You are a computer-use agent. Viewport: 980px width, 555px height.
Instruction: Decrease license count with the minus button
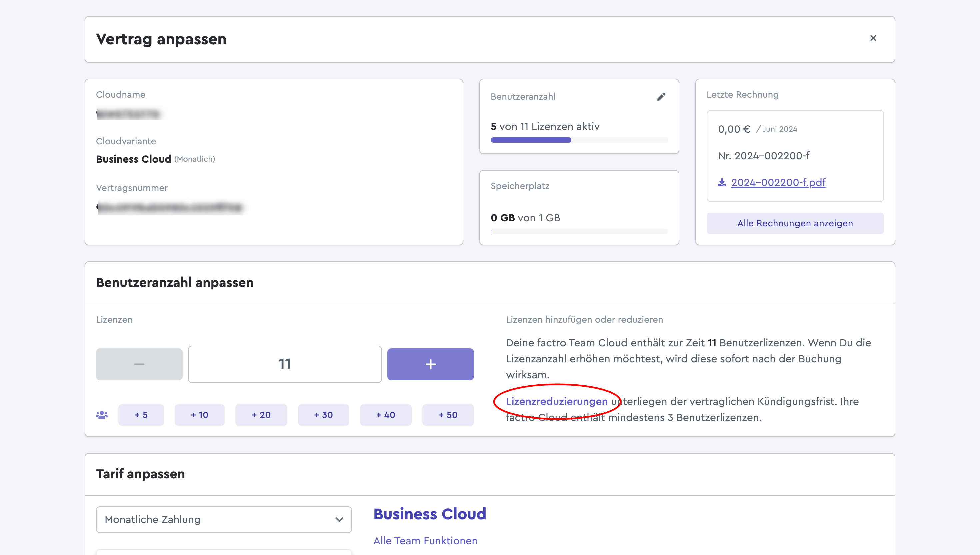[139, 364]
